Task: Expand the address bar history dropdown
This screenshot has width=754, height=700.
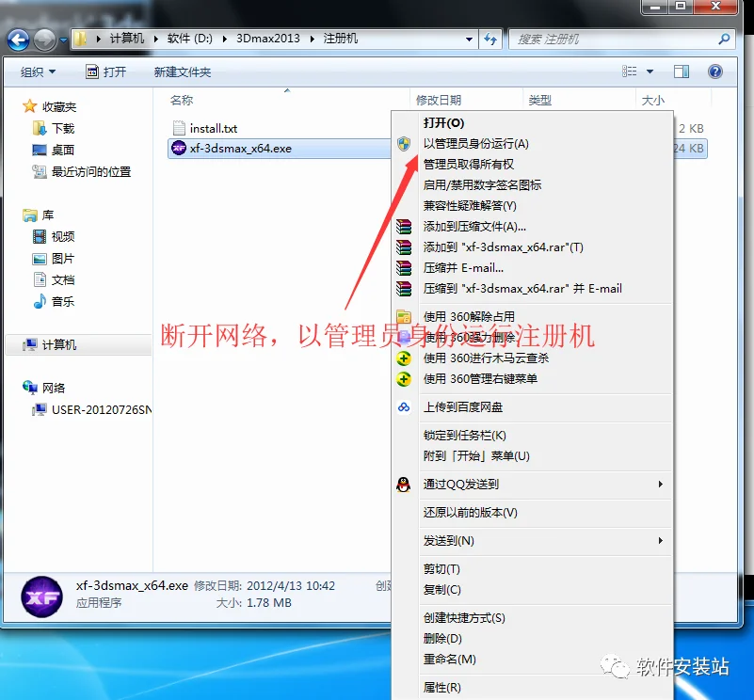Action: (469, 39)
